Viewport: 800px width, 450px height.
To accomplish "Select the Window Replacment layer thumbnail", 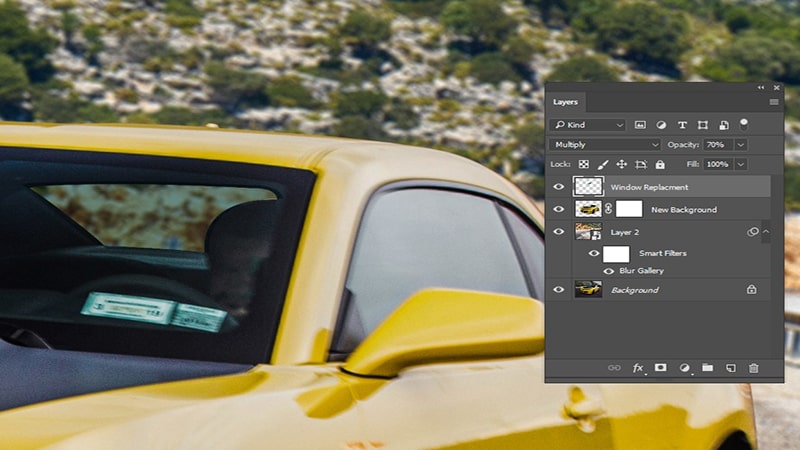I will click(588, 187).
